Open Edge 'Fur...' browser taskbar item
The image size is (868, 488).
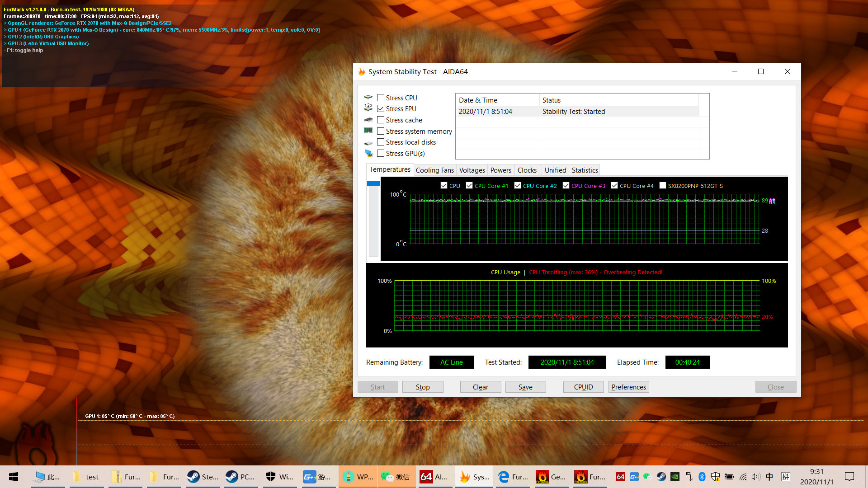tap(512, 477)
